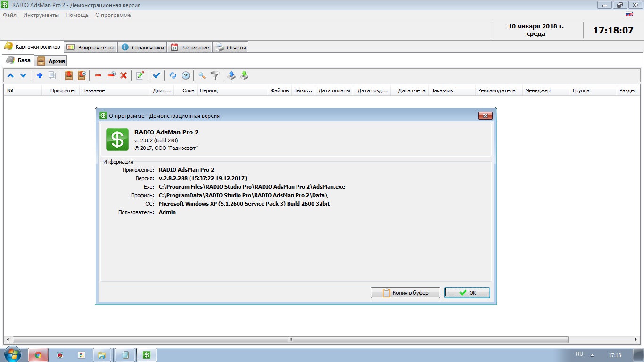The image size is (644, 362).
Task: Click archive drawer icon with clock
Action: 82,75
